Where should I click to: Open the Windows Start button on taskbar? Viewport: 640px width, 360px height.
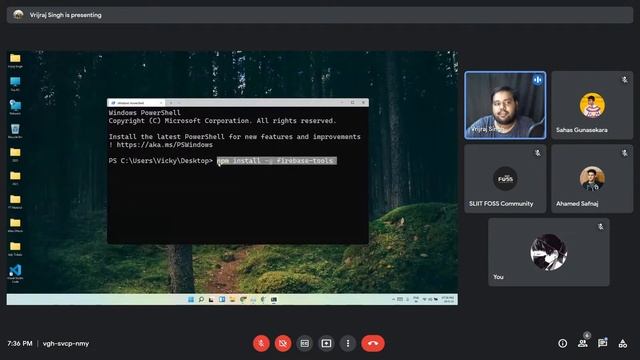191,300
